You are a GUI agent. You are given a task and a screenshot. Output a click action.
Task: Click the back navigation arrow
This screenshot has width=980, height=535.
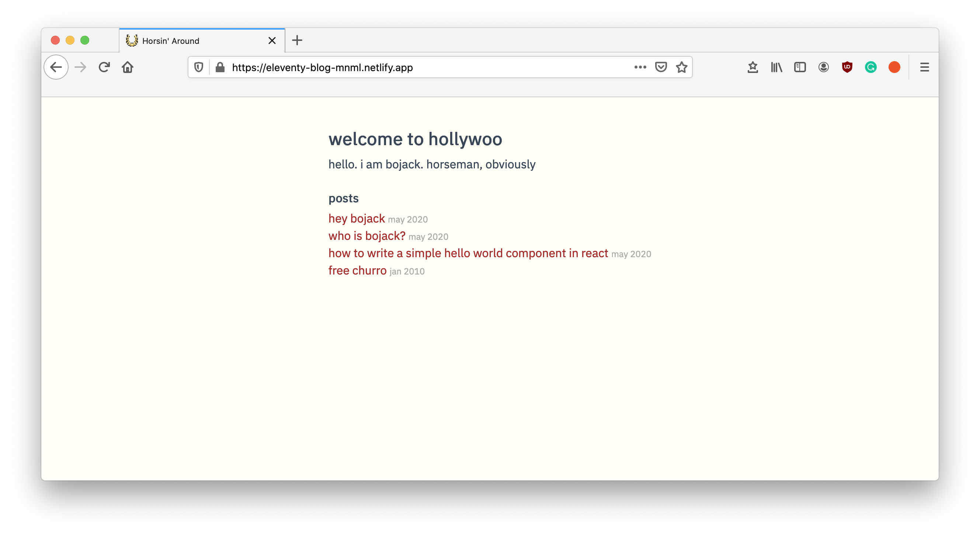[x=56, y=67]
